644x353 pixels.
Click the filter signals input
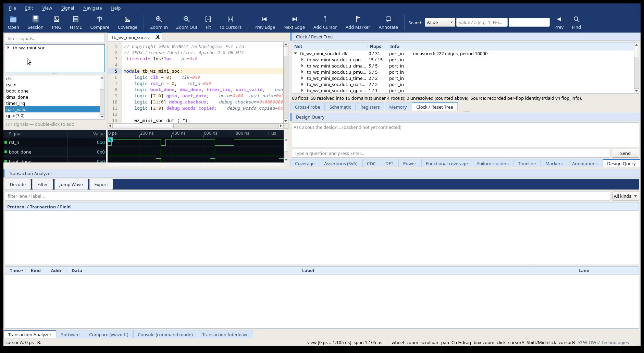tap(55, 38)
